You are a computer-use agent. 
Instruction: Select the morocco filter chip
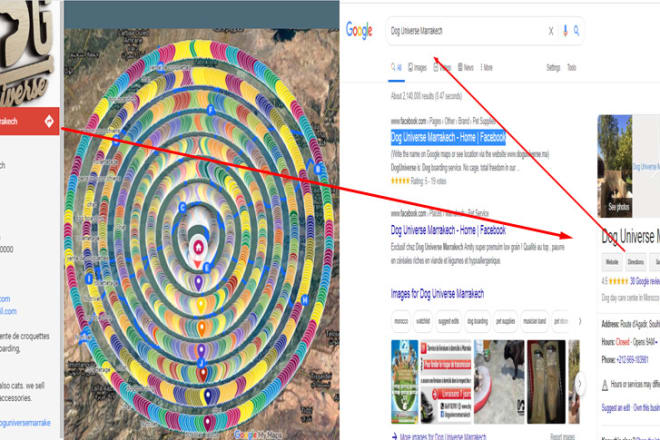point(401,321)
